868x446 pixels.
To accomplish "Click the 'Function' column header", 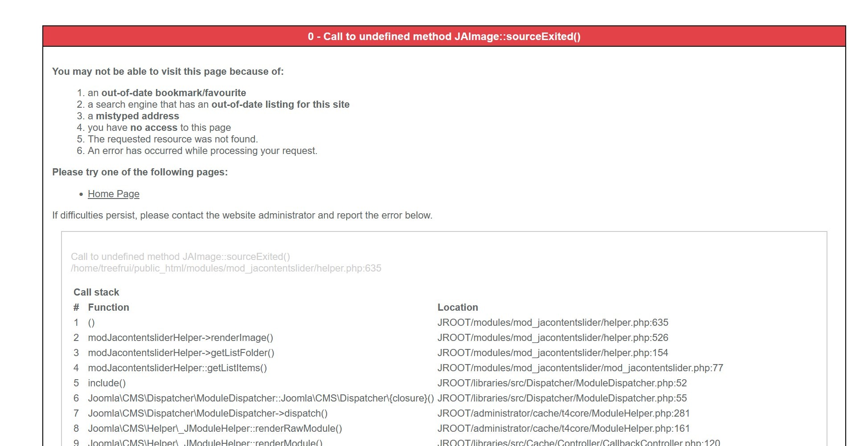I will pos(108,308).
